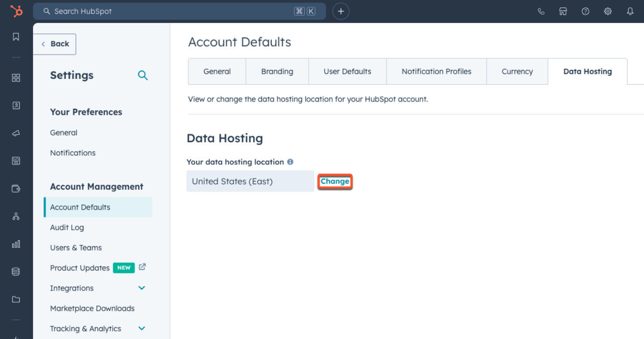Switch to the Branding tab
Viewport: 644px width, 339px height.
(x=277, y=71)
